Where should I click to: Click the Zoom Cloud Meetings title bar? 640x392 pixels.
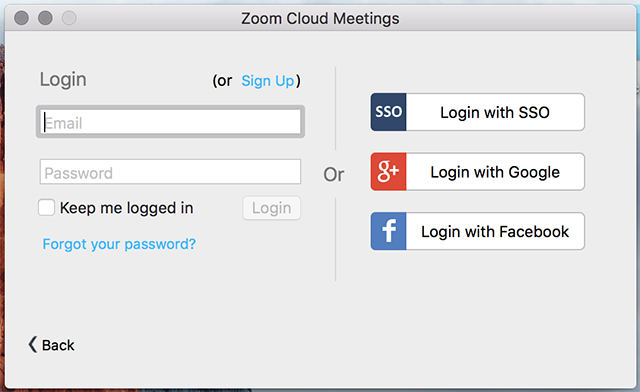320,18
